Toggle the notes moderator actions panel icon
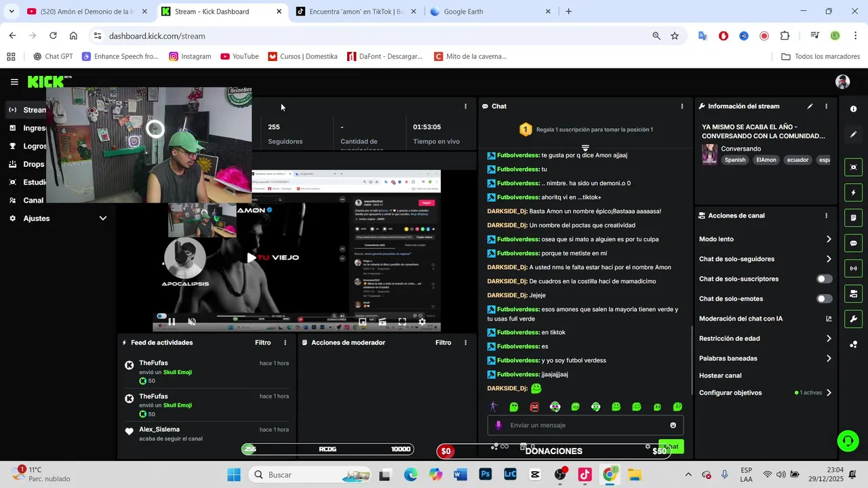 tap(854, 218)
